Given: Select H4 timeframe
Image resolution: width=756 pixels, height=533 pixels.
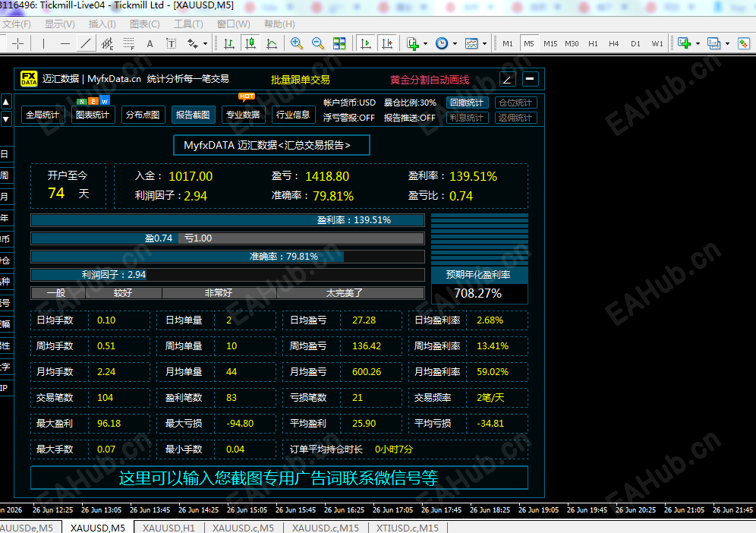Looking at the screenshot, I should (x=614, y=44).
